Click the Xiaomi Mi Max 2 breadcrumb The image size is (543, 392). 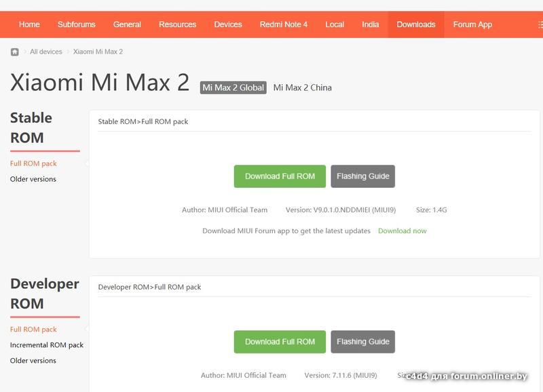tap(98, 52)
